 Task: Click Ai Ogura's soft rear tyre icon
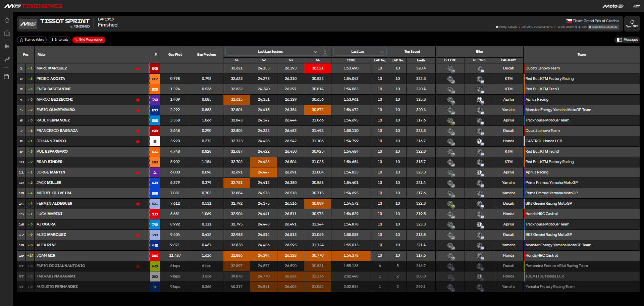(480, 225)
